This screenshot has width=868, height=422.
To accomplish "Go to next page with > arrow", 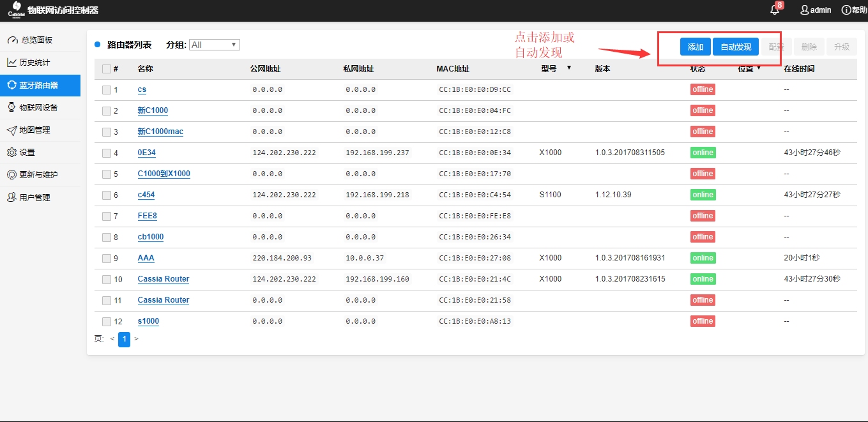I will click(136, 339).
